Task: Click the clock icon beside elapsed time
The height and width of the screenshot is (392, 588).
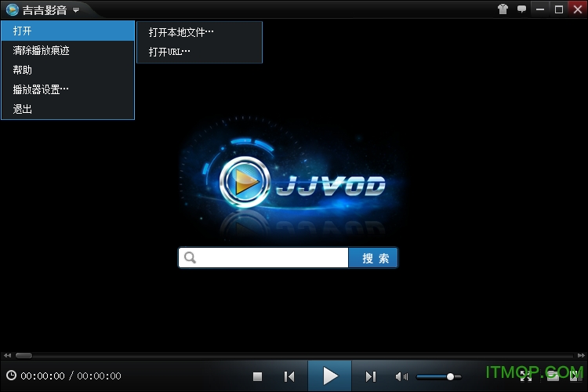Action: click(x=11, y=376)
